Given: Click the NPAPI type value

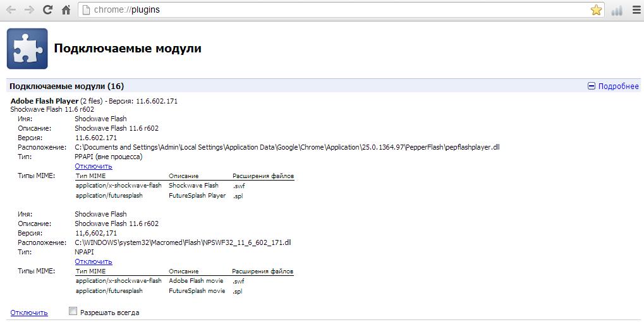Looking at the screenshot, I should 84,252.
